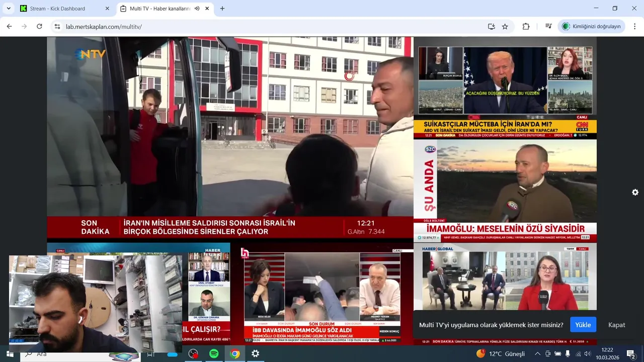
Task: Open Spotify from the taskbar
Action: [x=214, y=354]
